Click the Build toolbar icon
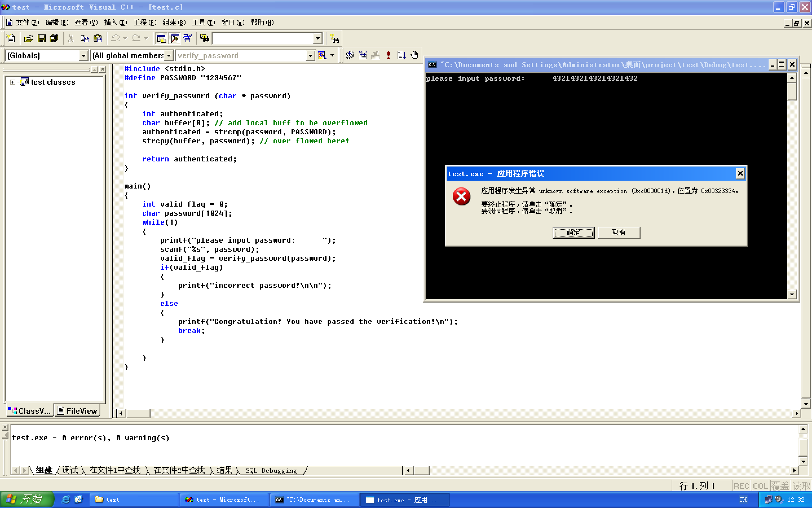The width and height of the screenshot is (812, 508). pyautogui.click(x=363, y=55)
